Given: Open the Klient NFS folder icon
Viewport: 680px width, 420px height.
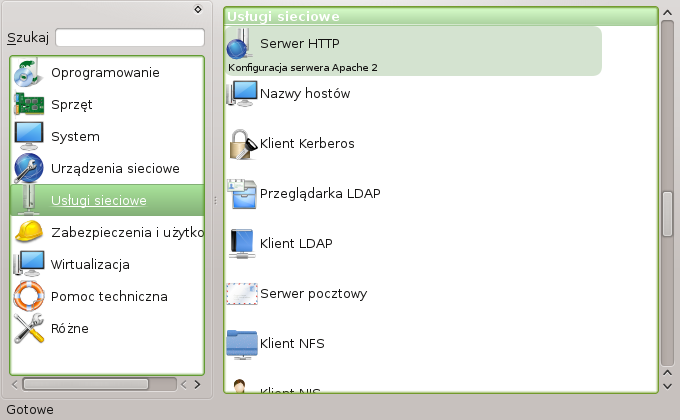Looking at the screenshot, I should (x=242, y=344).
